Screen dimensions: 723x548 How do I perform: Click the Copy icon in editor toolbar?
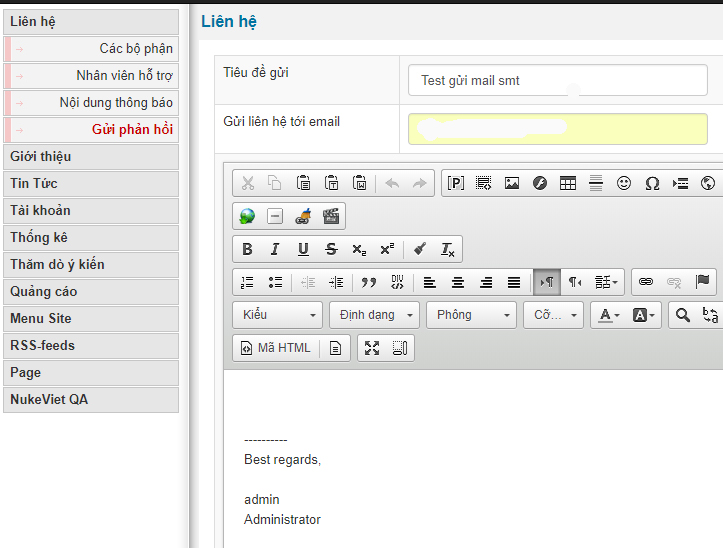click(x=275, y=183)
